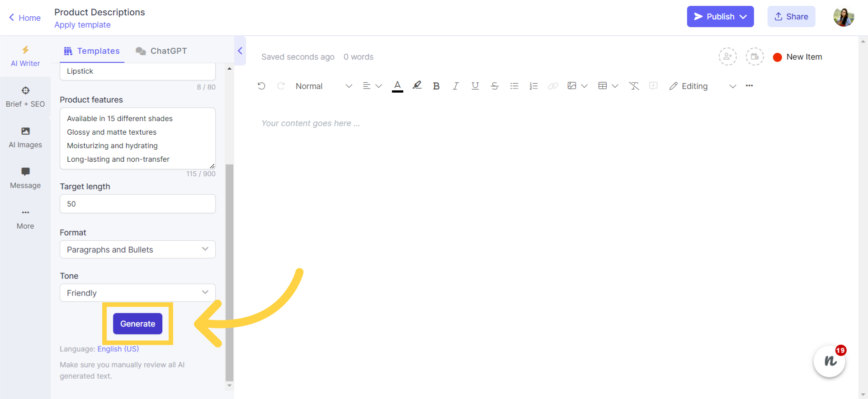
Task: Click the '0 words' counter
Action: tap(359, 57)
